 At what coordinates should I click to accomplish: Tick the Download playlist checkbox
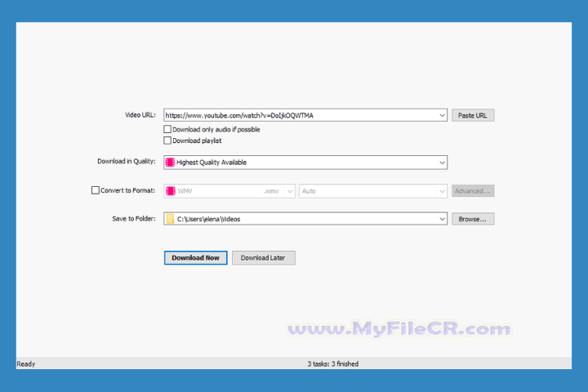tap(167, 140)
